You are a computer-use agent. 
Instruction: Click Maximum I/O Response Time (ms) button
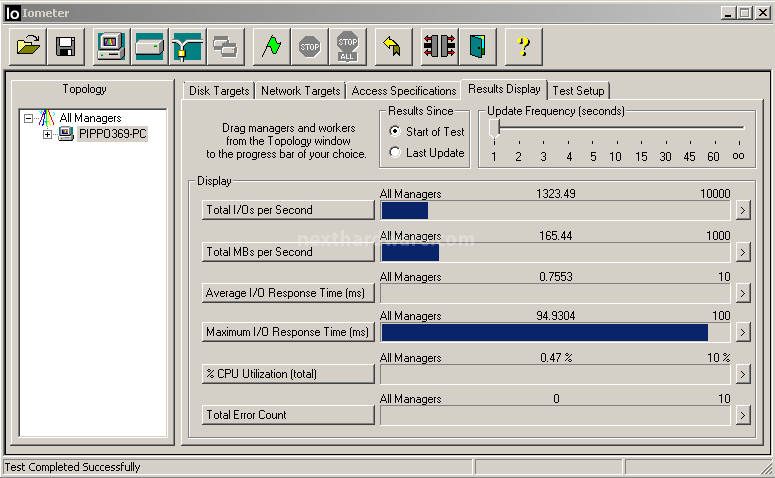click(x=288, y=332)
